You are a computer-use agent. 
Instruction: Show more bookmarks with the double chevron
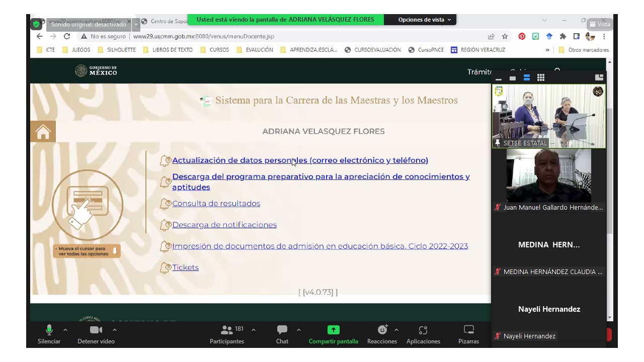click(x=547, y=50)
